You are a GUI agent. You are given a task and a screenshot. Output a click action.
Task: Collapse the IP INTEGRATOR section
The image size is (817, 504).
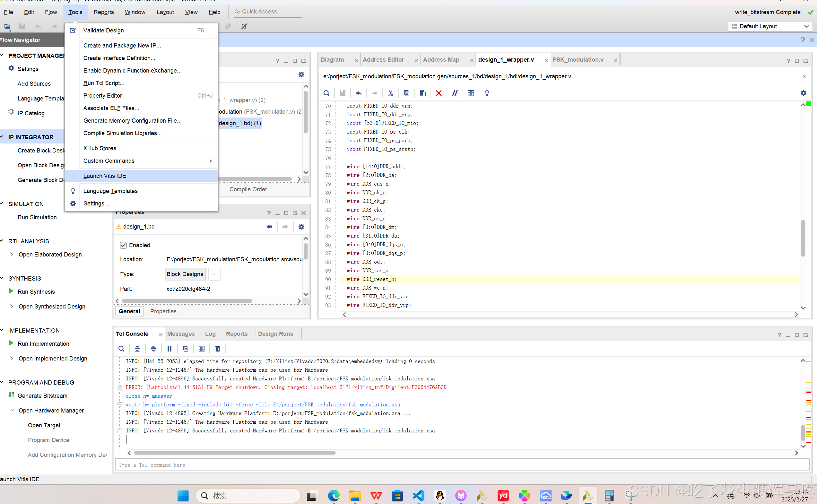[2, 137]
